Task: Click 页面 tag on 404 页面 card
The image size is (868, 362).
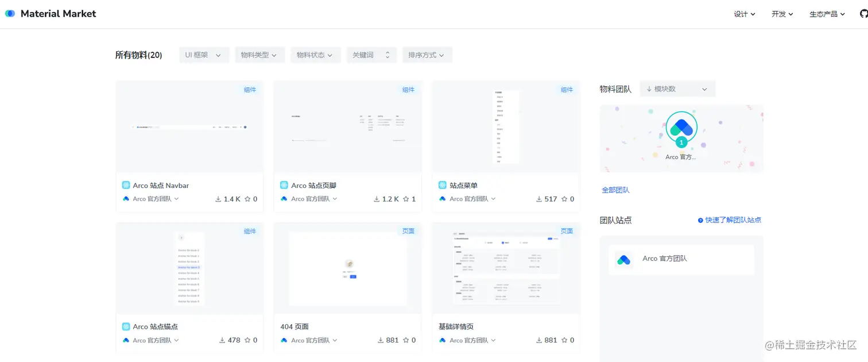Action: point(408,231)
